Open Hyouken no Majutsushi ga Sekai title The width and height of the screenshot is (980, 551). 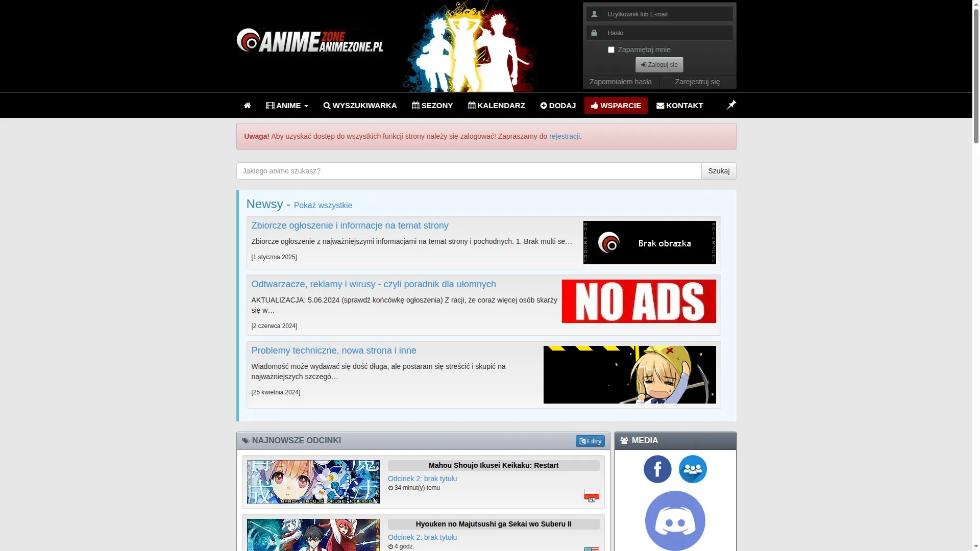coord(494,524)
